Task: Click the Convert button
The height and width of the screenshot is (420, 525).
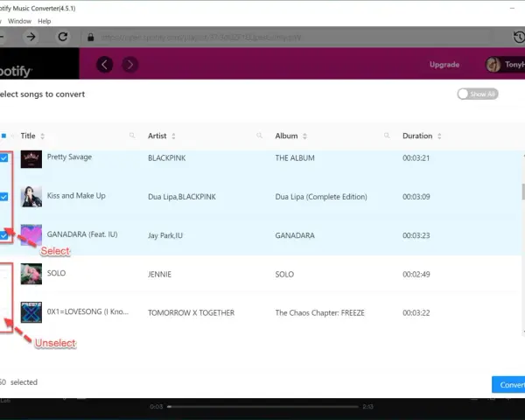Action: (508, 385)
